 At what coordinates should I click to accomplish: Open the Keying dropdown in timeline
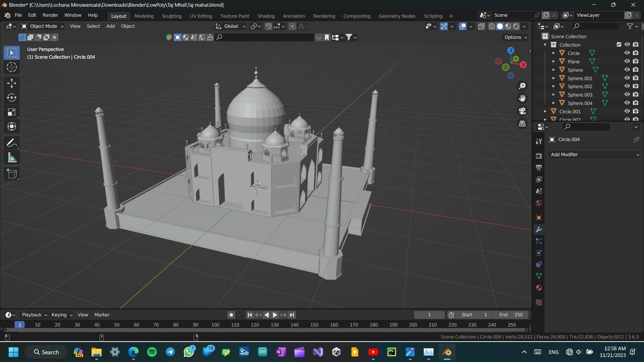click(62, 315)
